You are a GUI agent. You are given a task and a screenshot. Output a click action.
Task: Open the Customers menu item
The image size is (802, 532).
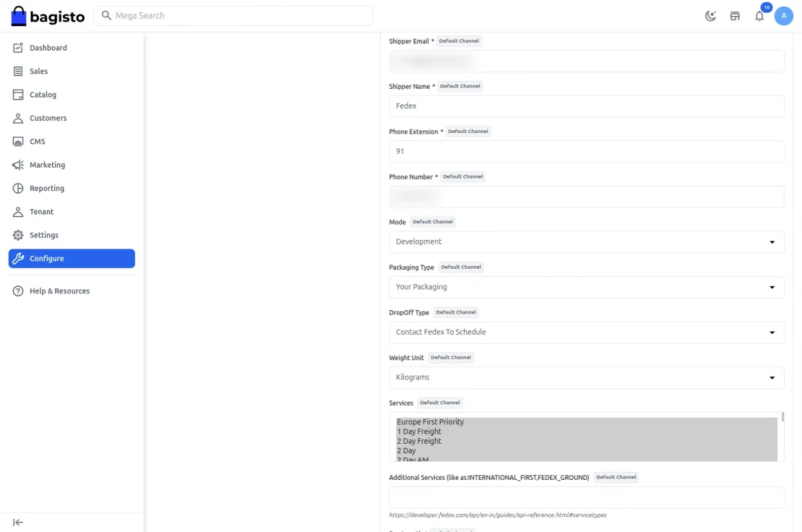pyautogui.click(x=72, y=118)
